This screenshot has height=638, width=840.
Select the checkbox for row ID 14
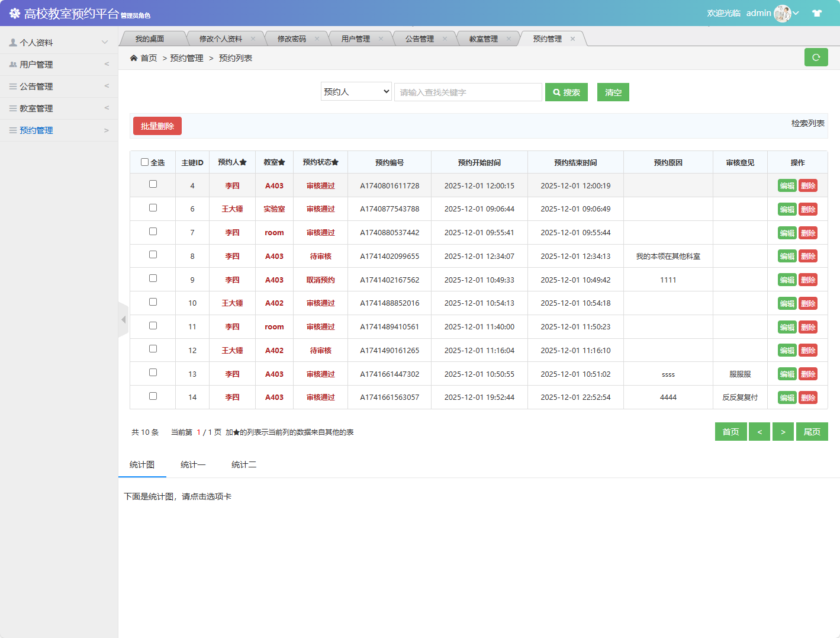(153, 396)
